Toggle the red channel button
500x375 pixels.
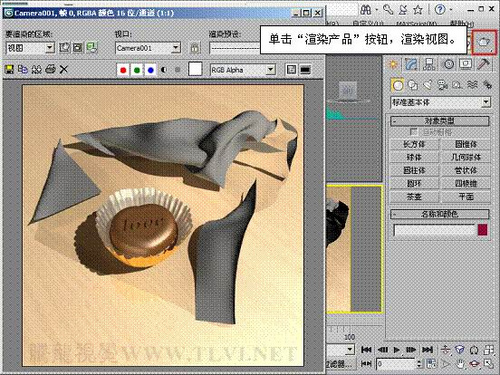[x=123, y=70]
